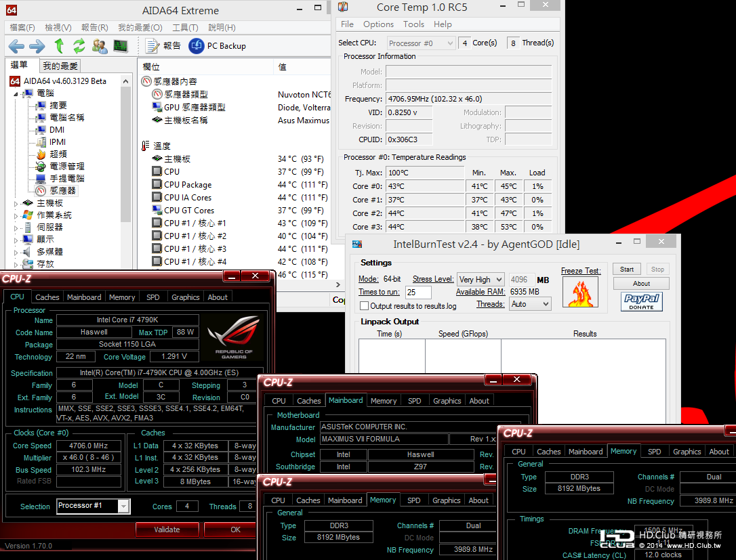Expand the 主機板 tree node
736x560 pixels.
tap(16, 203)
